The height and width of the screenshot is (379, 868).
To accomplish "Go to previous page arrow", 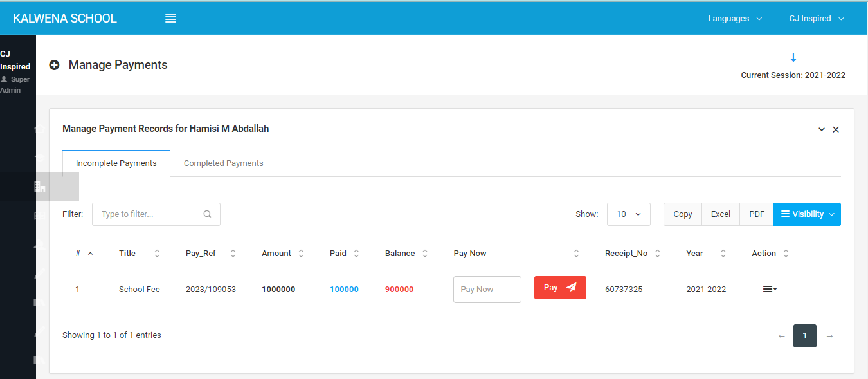I will click(x=781, y=336).
